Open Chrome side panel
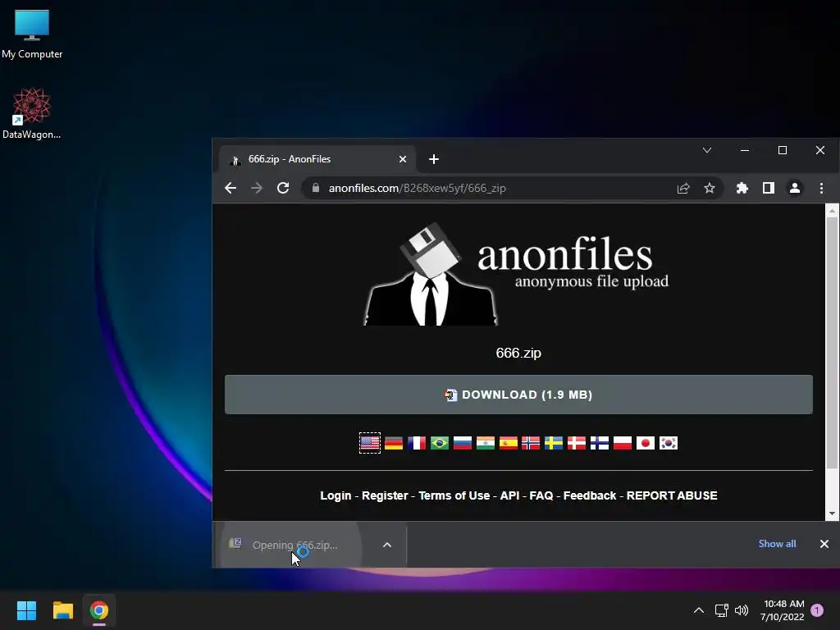Image resolution: width=840 pixels, height=630 pixels. 768,188
